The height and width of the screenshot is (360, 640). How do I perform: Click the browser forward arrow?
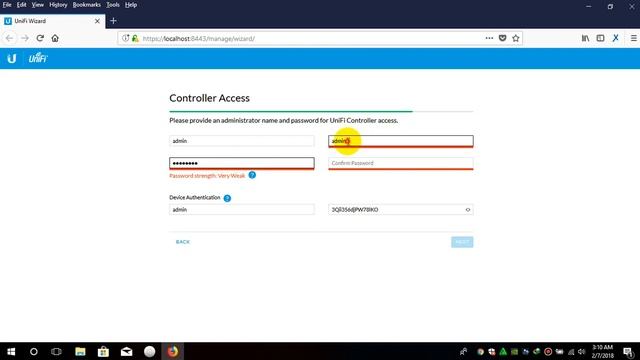click(x=25, y=38)
